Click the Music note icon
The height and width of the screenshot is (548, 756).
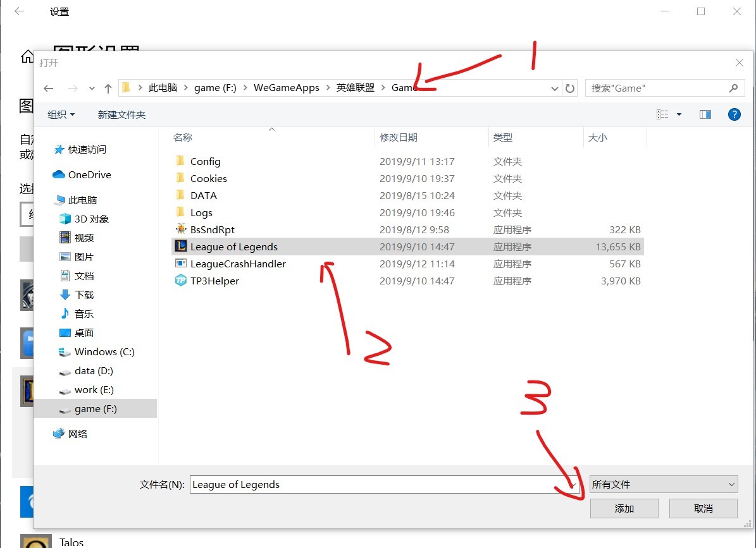point(65,314)
